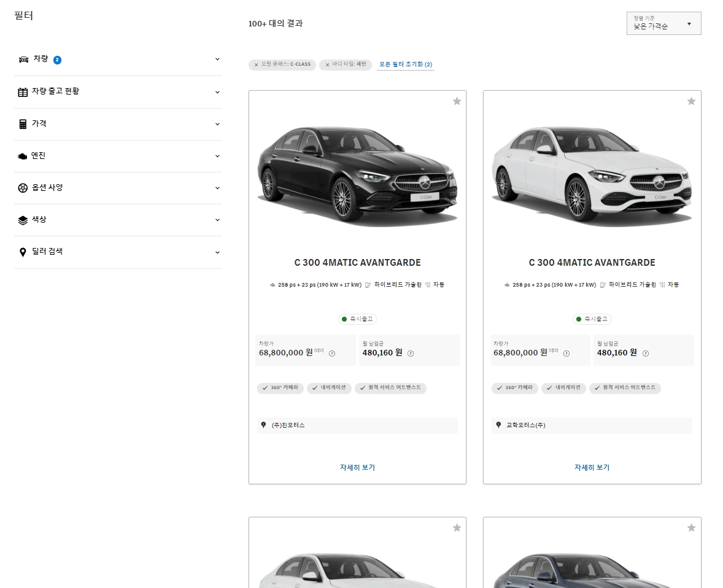This screenshot has width=723, height=588.
Task: Click the map pin icon beside 딜러 검색
Action: click(x=23, y=252)
